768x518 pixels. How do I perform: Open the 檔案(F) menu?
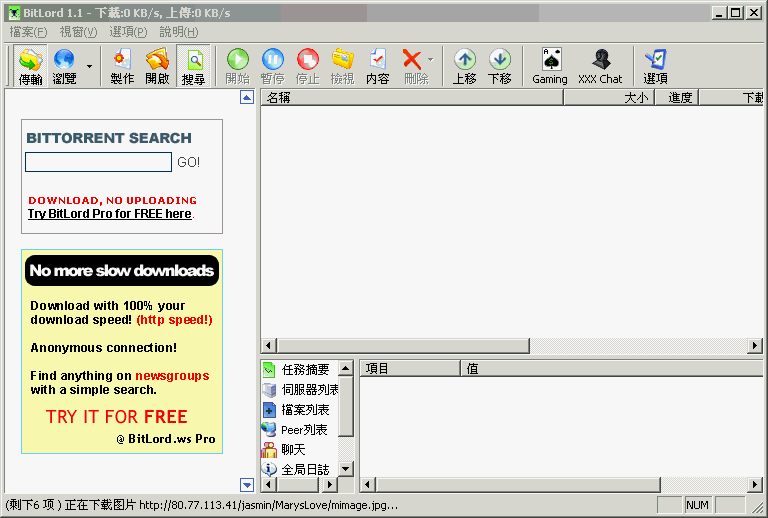coord(28,32)
